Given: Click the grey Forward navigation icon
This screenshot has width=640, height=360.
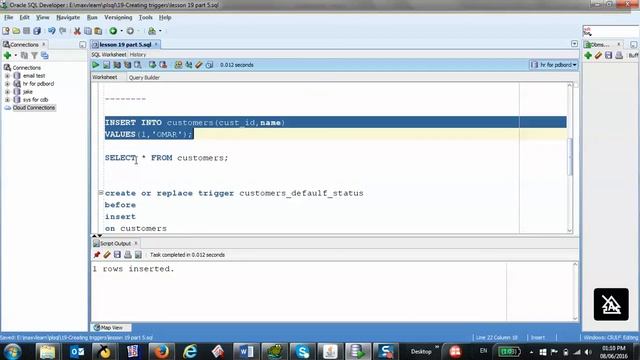Looking at the screenshot, I should click(130, 31).
